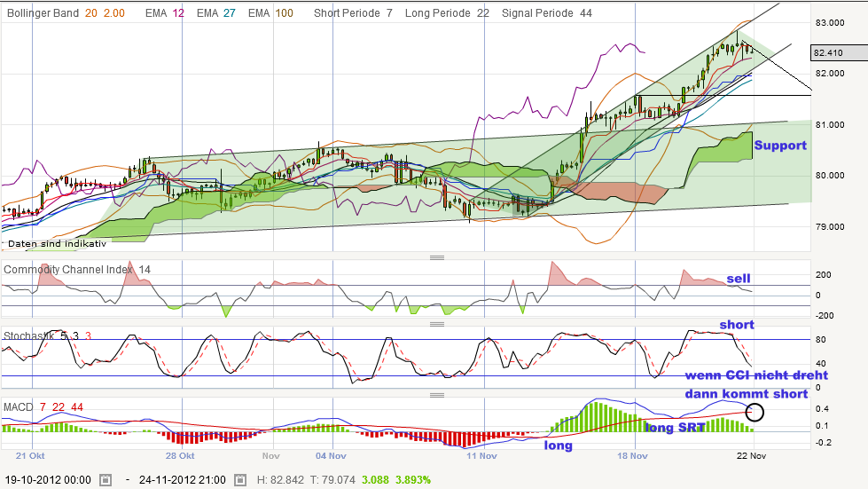Click the 22 Nov time axis label

tap(751, 456)
